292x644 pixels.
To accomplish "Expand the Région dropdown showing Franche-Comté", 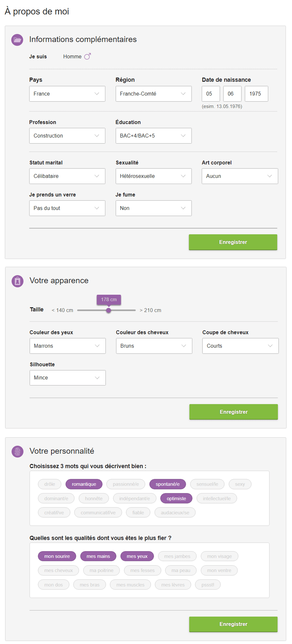I will tap(153, 94).
